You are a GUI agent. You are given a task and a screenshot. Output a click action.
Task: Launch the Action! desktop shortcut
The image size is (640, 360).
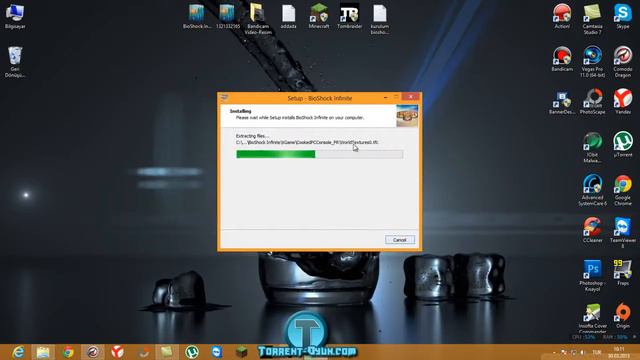coord(562,16)
